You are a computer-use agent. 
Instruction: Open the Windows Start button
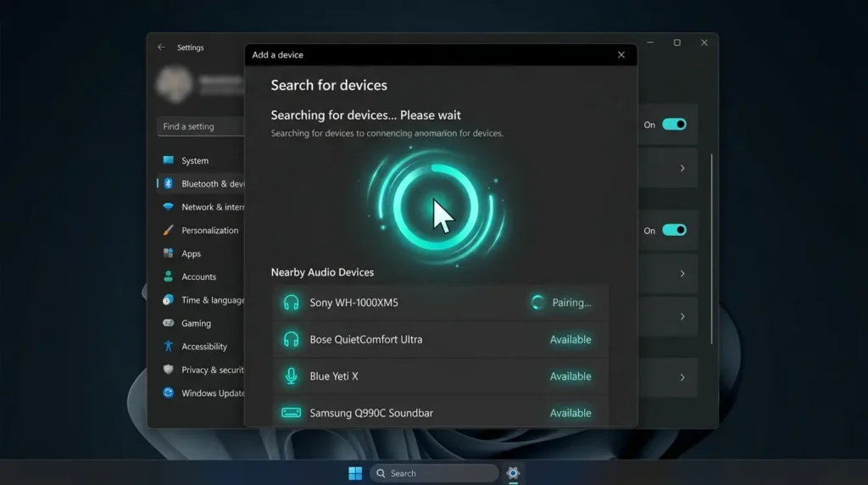pos(355,473)
